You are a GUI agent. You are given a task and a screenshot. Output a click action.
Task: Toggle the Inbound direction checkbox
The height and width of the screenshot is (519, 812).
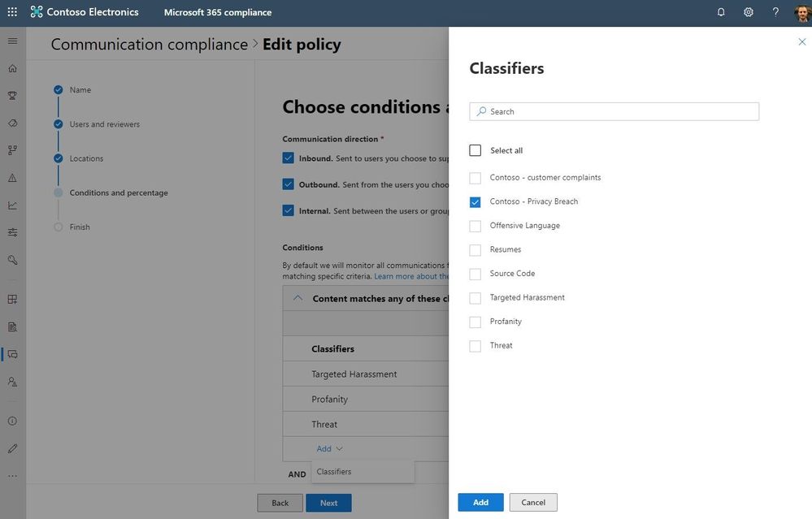(289, 158)
